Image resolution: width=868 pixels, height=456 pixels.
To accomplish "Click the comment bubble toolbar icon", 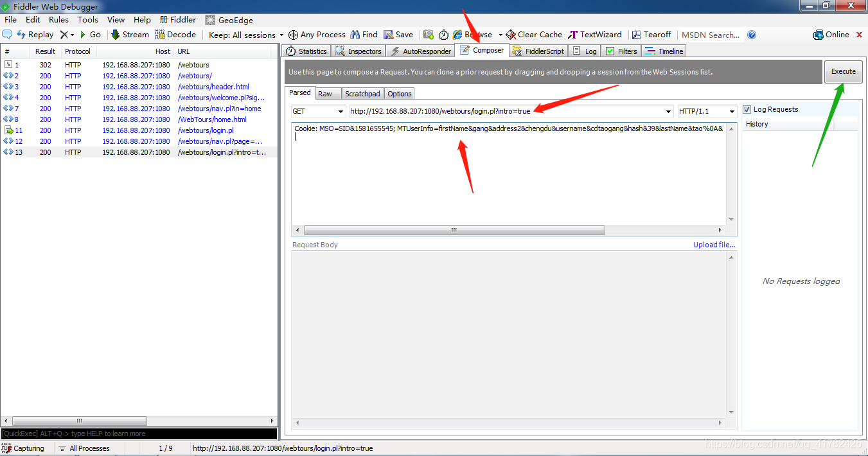I will tap(8, 35).
